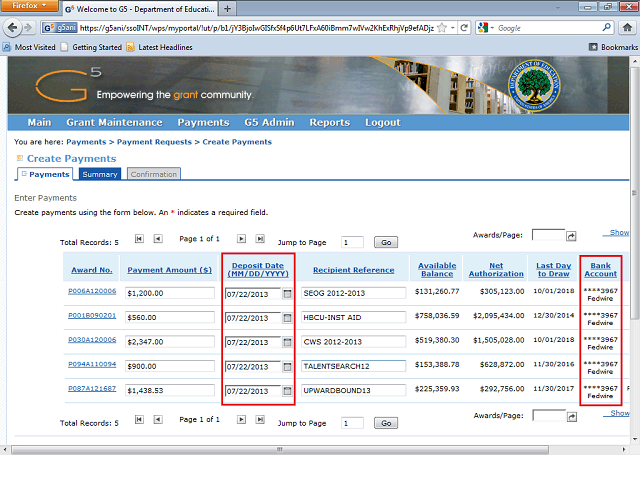The width and height of the screenshot is (640, 480).
Task: Go to first page using top pagination arrow
Action: point(139,239)
